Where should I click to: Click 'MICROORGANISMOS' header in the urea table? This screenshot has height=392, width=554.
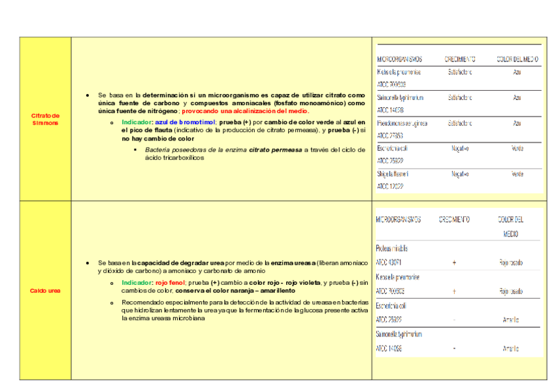(399, 220)
